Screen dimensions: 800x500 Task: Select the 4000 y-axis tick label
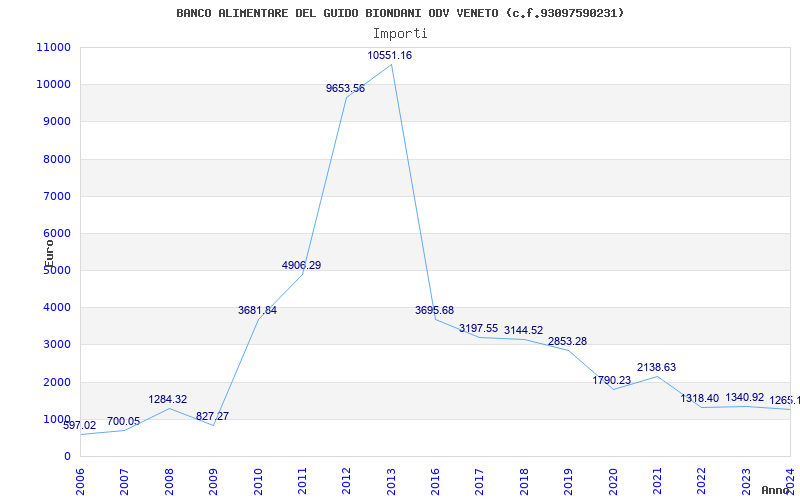[x=56, y=308]
